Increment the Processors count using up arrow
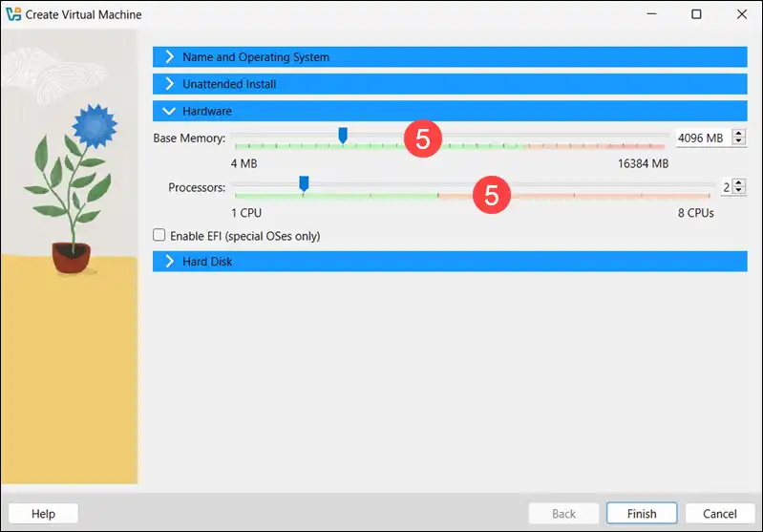This screenshot has width=763, height=532. tap(740, 183)
